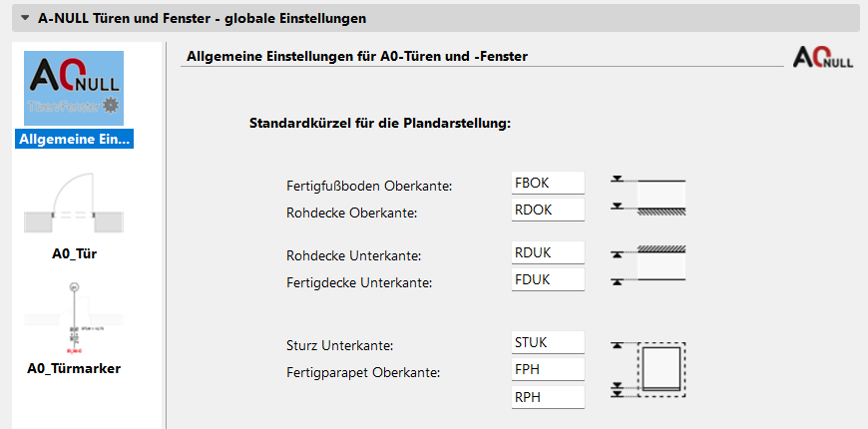The height and width of the screenshot is (429, 868).
Task: Edit the STUK abbreviation field
Action: 548,342
